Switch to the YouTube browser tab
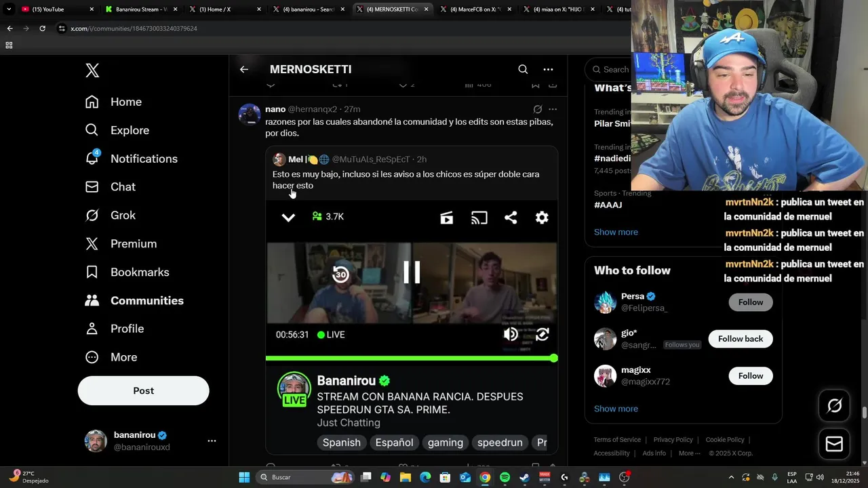The height and width of the screenshot is (488, 868). [x=58, y=9]
